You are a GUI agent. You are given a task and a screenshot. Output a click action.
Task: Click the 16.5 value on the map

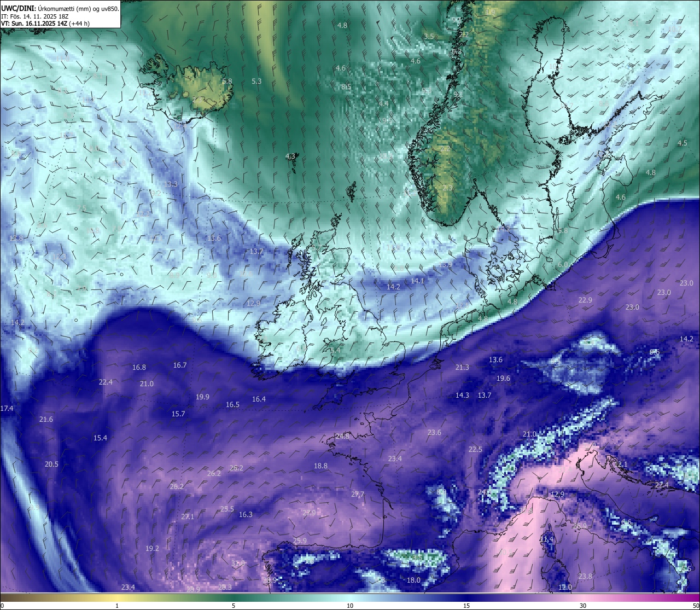click(232, 405)
